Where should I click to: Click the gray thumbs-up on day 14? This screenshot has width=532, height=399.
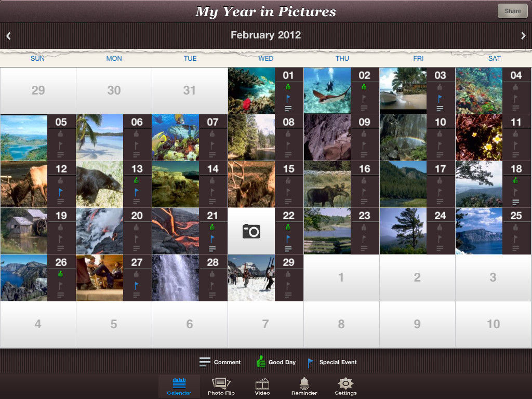tap(212, 180)
